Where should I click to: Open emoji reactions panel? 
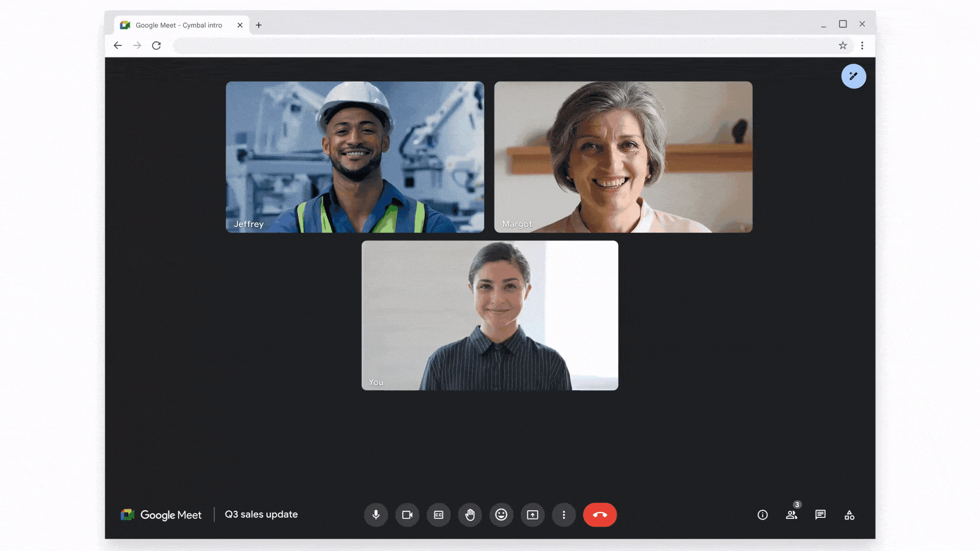(501, 514)
